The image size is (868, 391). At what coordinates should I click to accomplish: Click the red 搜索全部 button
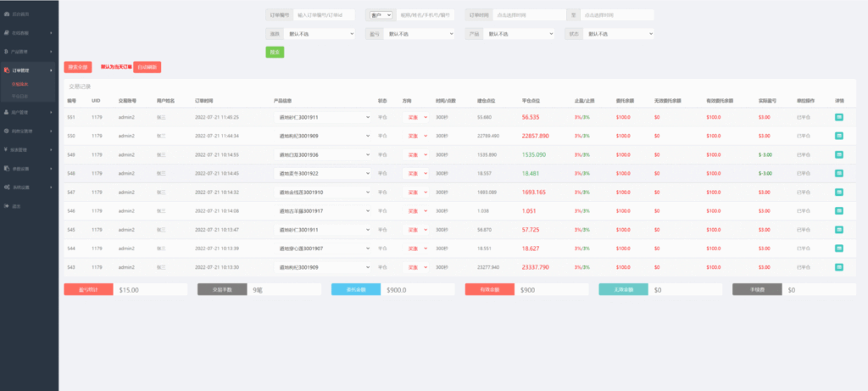77,67
